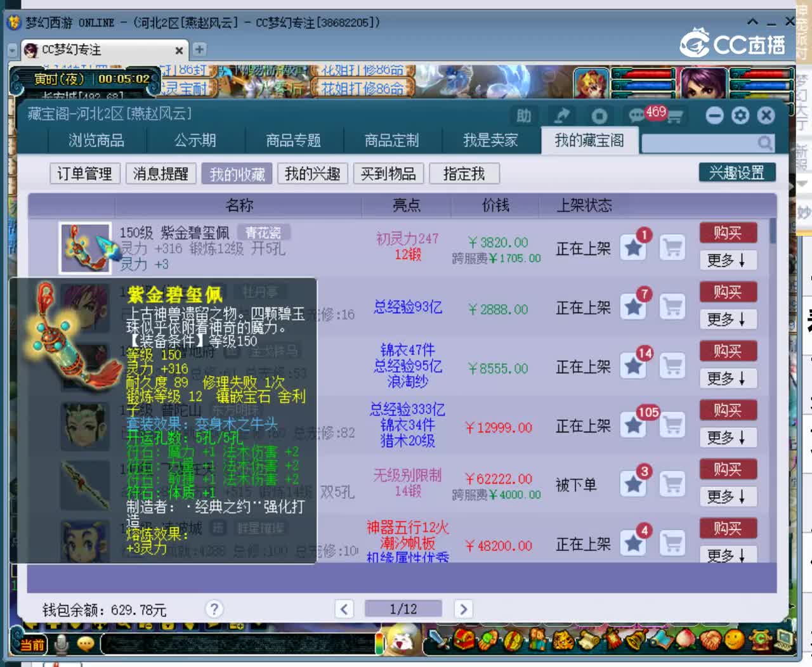The width and height of the screenshot is (812, 667).
Task: Toggle favorite star on the ¥12999.00 row
Action: tap(633, 425)
